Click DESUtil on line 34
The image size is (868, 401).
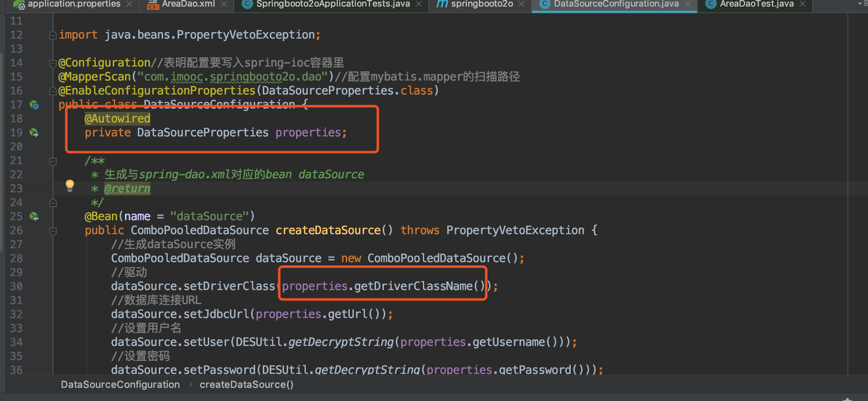click(x=259, y=342)
